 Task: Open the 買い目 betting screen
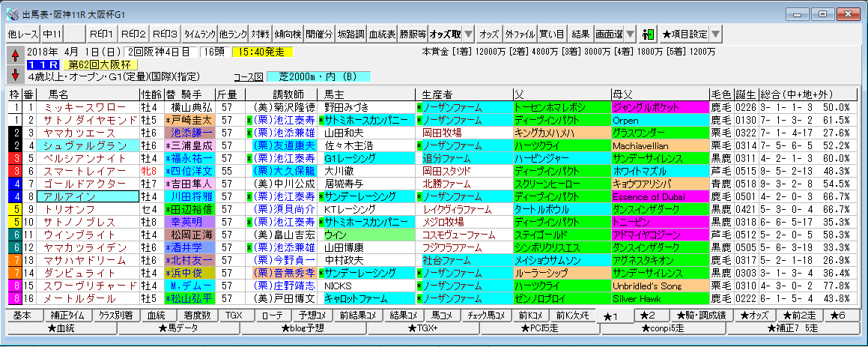coord(552,34)
